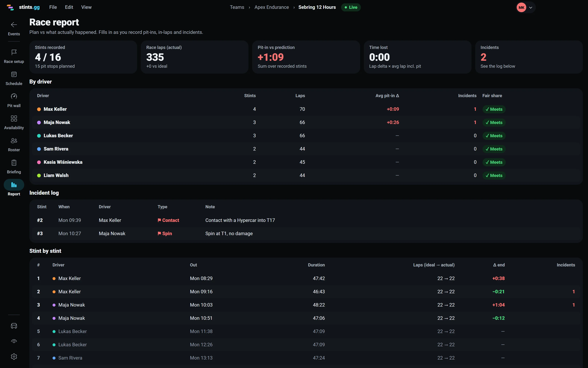Click the Avg pit-in Δ column header

pos(387,96)
